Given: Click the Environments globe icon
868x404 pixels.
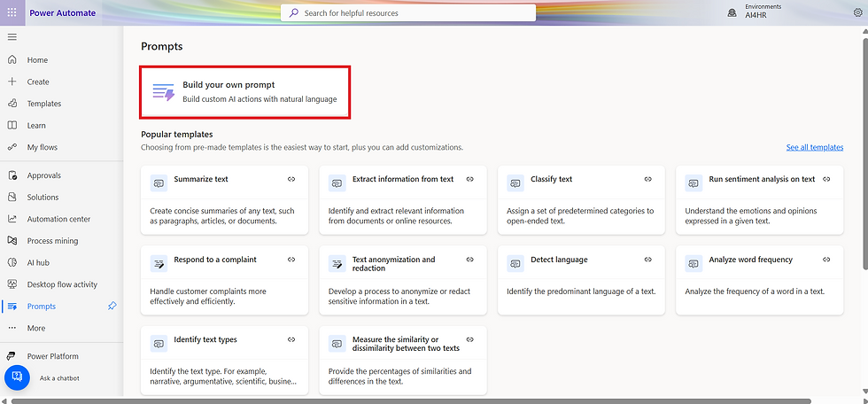Looking at the screenshot, I should (x=732, y=12).
